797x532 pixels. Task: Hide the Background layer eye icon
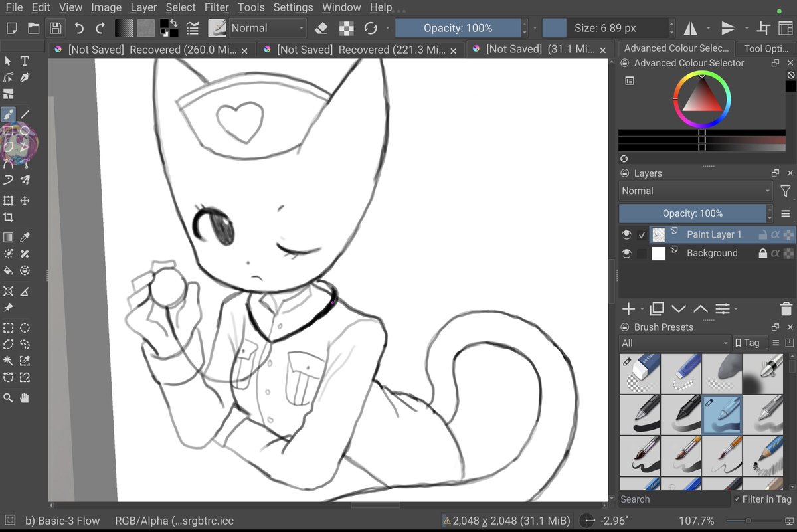pyautogui.click(x=626, y=253)
